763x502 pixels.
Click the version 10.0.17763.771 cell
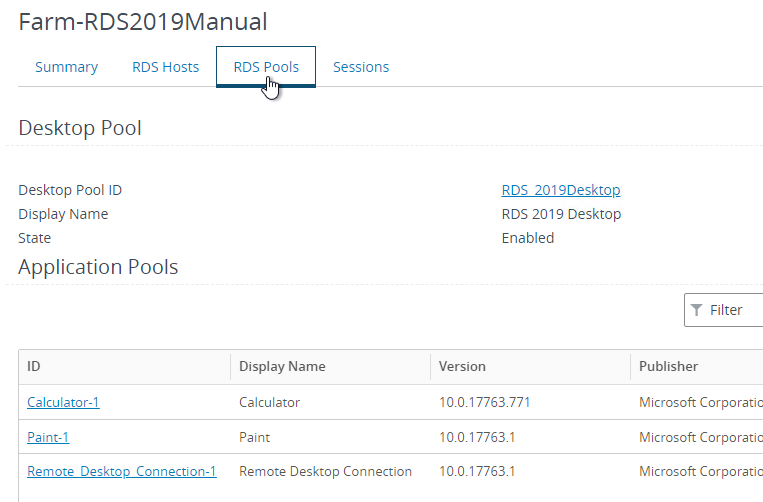[484, 402]
